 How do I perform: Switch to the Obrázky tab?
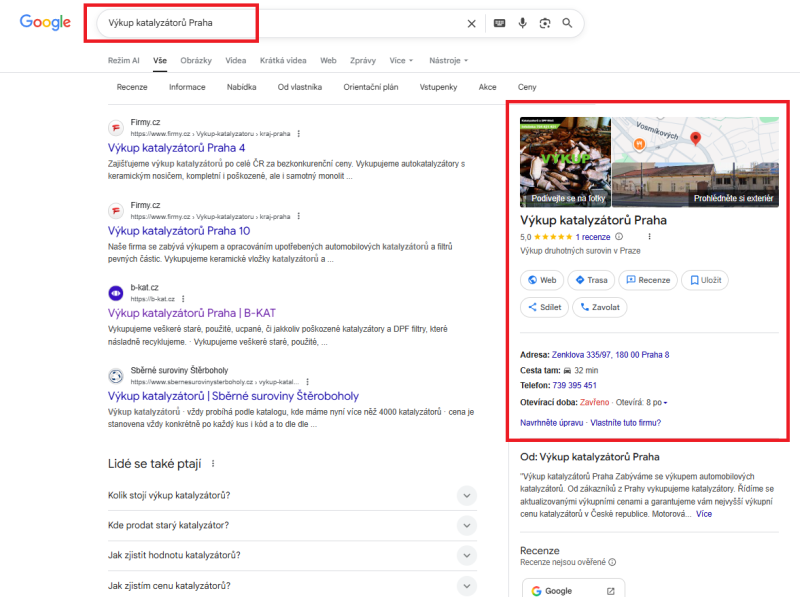pyautogui.click(x=196, y=60)
